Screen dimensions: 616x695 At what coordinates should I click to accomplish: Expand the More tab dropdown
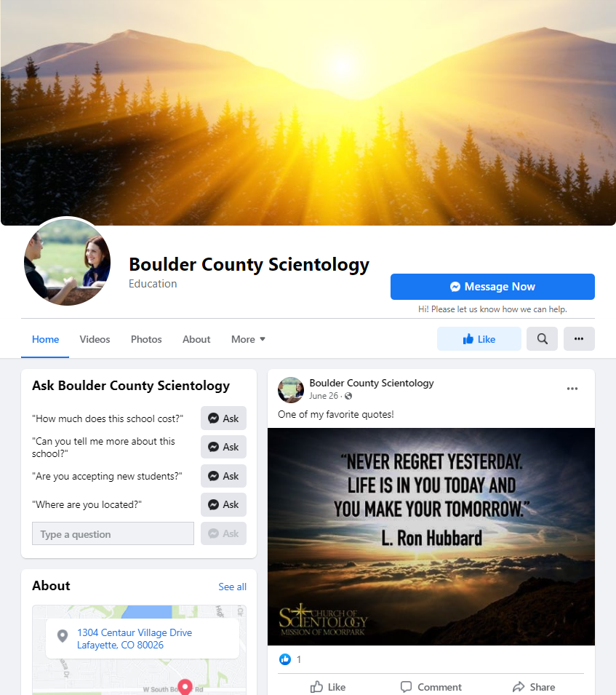pos(248,339)
